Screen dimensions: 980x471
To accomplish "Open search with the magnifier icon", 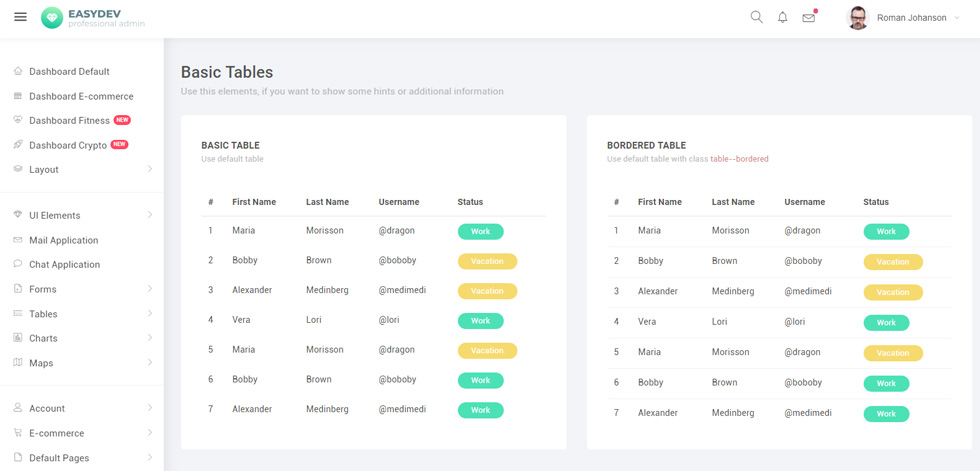I will [x=756, y=17].
